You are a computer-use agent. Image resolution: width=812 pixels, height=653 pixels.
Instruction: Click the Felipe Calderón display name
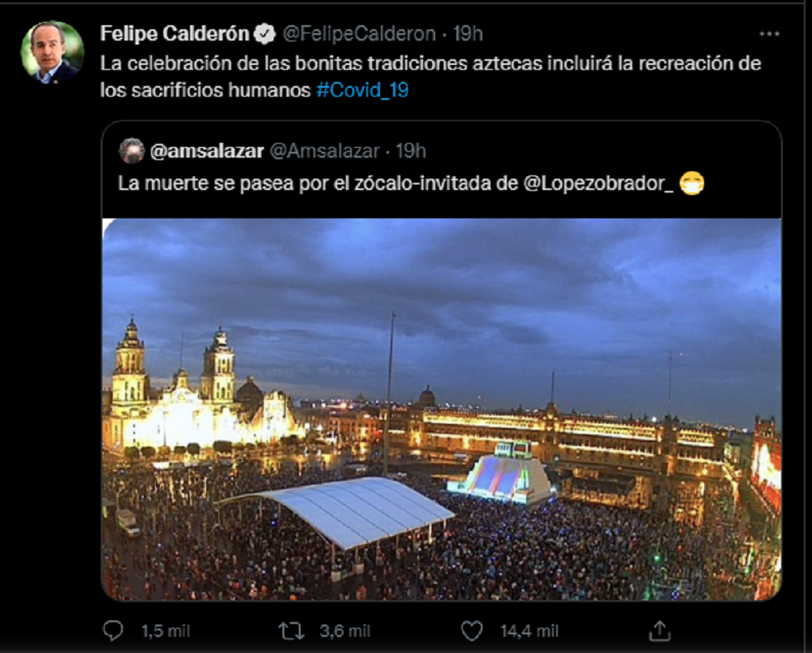coord(175,34)
